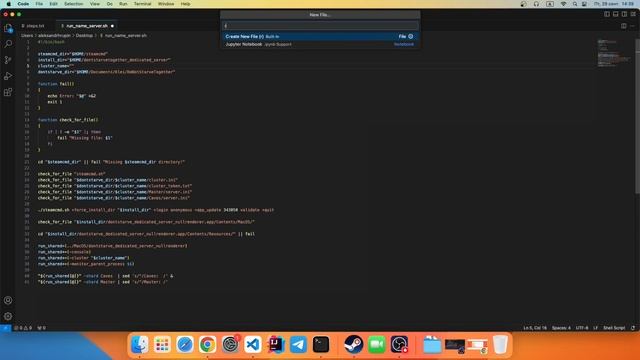Viewport: 640px width, 360px height.
Task: Open the Help menu
Action: [185, 4]
